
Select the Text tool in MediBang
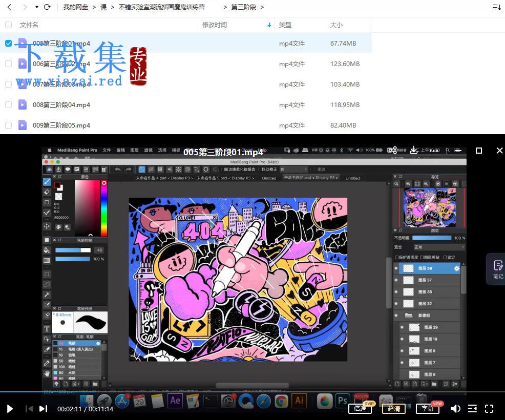47,329
